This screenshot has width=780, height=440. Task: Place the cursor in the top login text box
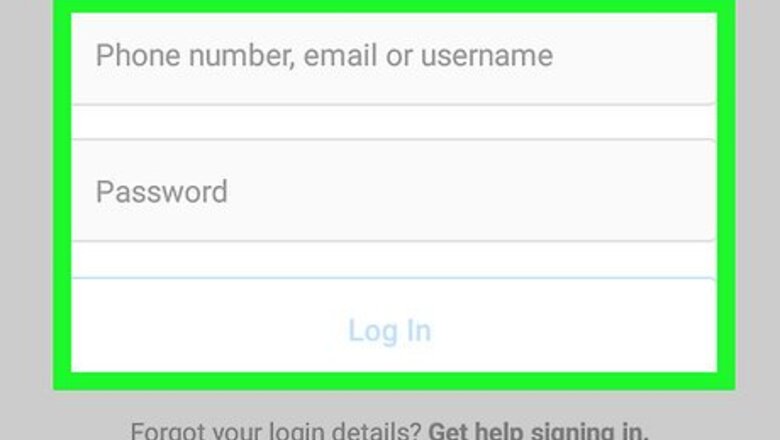tap(394, 59)
